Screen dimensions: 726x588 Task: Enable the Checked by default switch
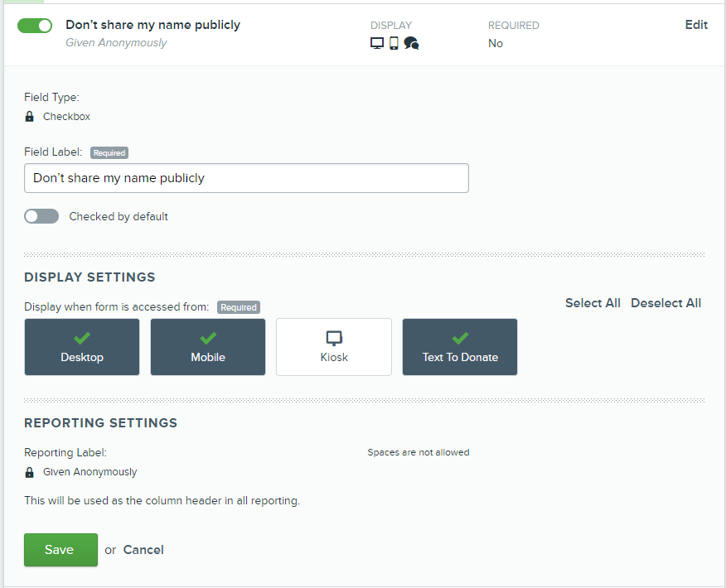pyautogui.click(x=41, y=216)
